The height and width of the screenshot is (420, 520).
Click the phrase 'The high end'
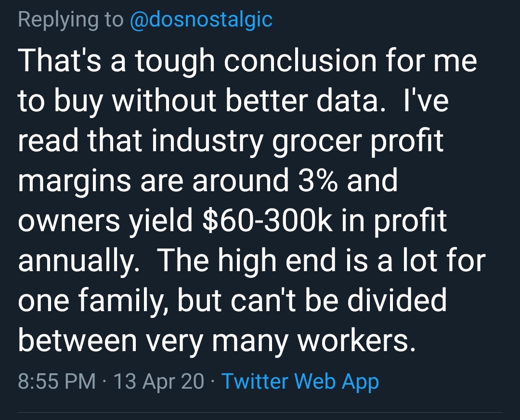coord(248,261)
